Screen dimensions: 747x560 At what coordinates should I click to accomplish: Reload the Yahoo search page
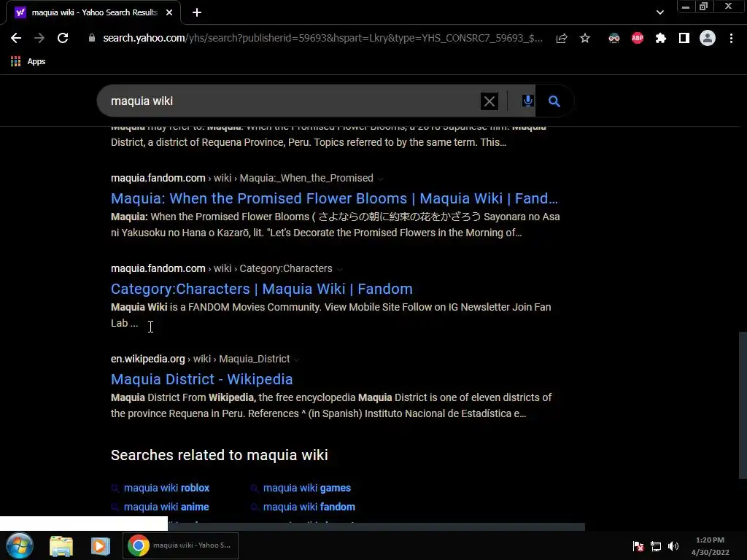tap(63, 38)
